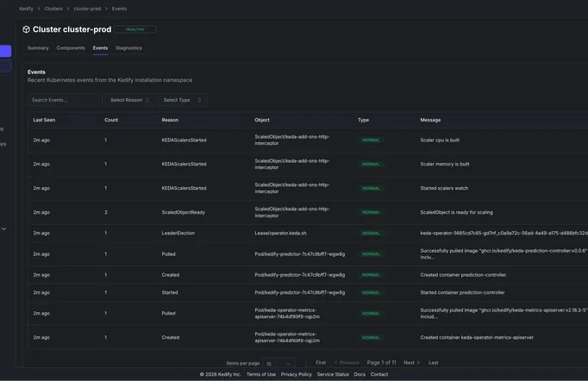588x381 pixels.
Task: Click the LeaderElection reason cell
Action: pos(178,233)
